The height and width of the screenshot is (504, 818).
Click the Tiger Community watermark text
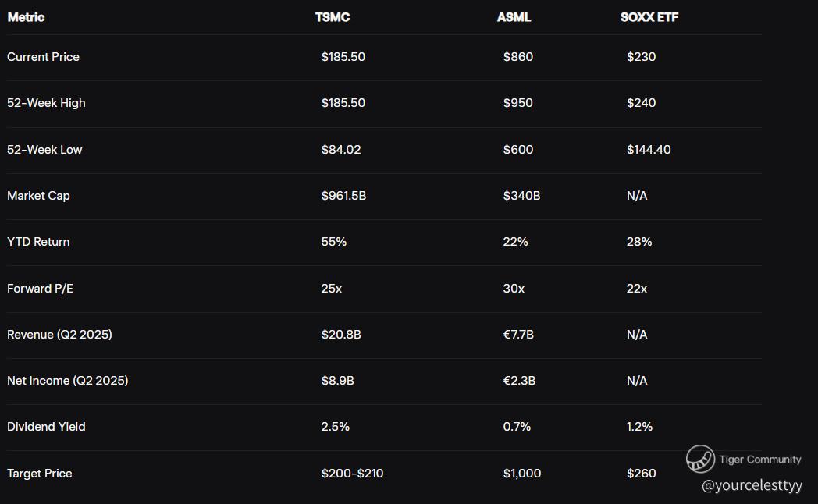coord(759,460)
